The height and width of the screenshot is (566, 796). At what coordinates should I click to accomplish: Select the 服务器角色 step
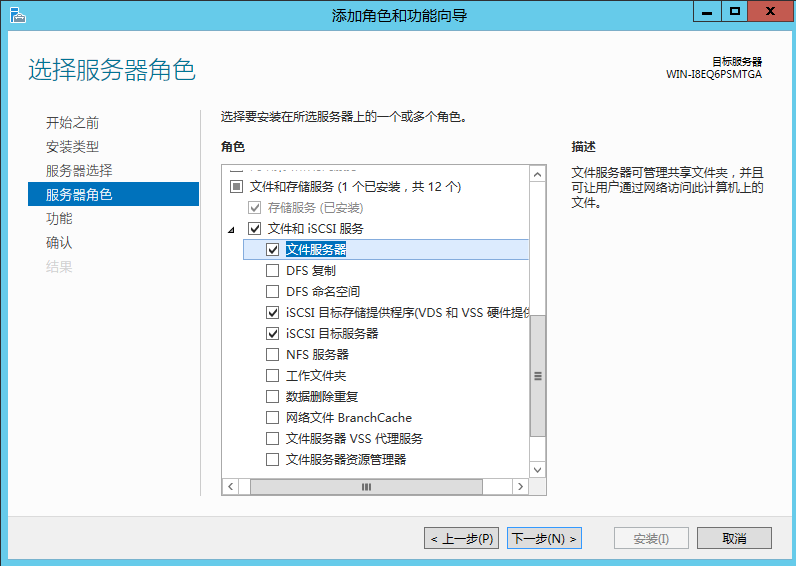[113, 194]
